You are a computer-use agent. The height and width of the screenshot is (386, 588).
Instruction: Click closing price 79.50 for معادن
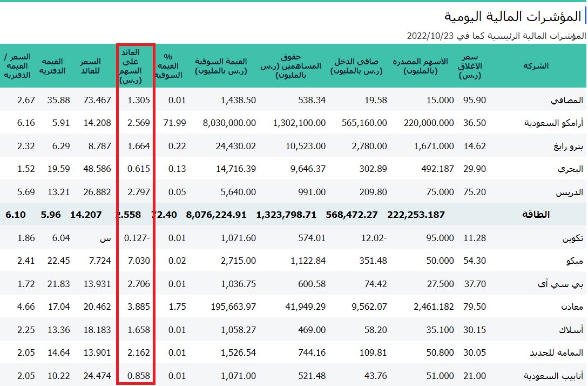[x=475, y=307]
